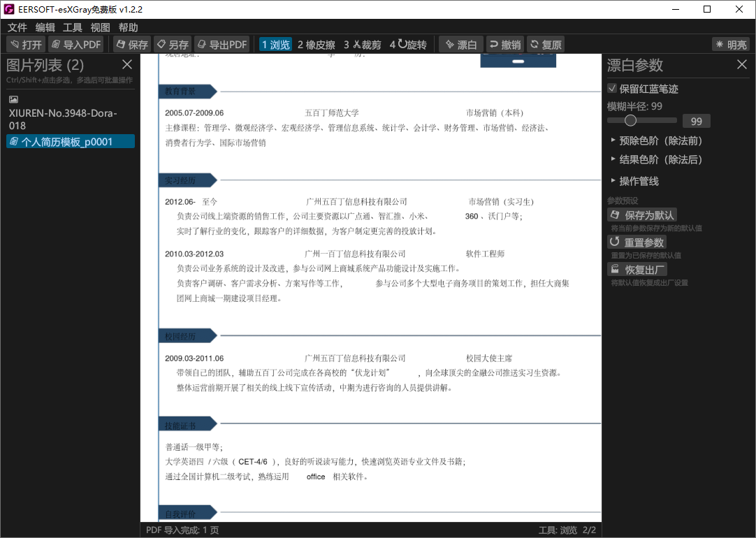756x538 pixels.
Task: Click the 模糊半径: 99 label
Action: coord(634,106)
